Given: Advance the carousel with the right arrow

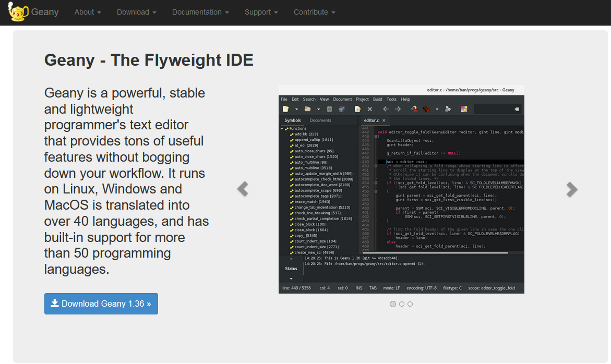Looking at the screenshot, I should click(572, 189).
